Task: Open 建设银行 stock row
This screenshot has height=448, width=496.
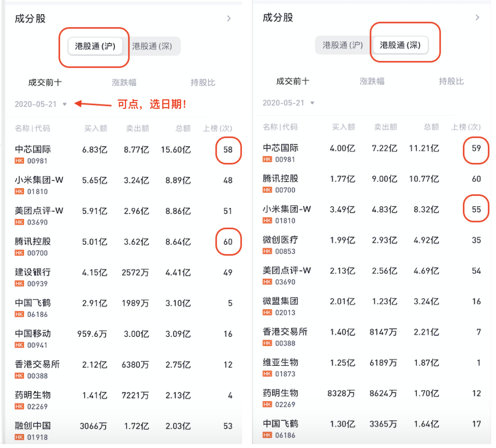Action: click(124, 277)
